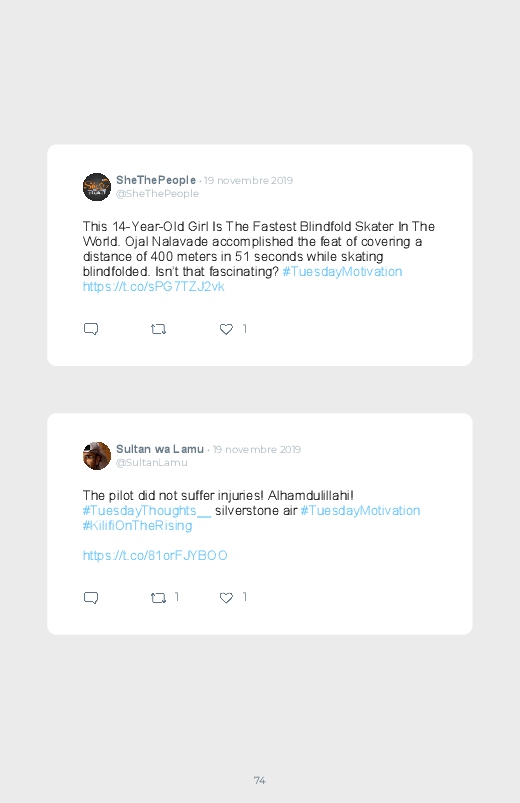520x803 pixels.
Task: Open Sultan wa Lamu profile avatar
Action: click(97, 456)
